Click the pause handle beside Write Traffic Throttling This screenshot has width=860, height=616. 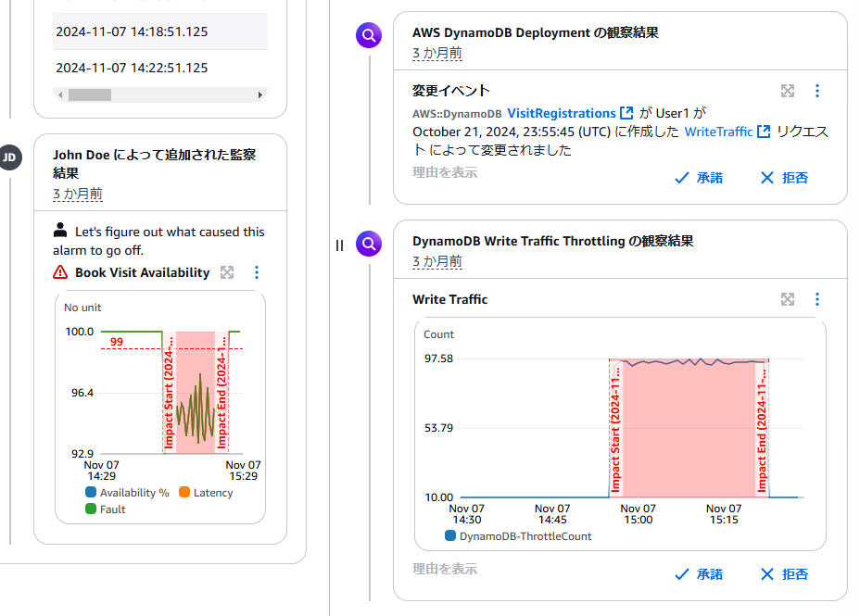click(x=339, y=245)
